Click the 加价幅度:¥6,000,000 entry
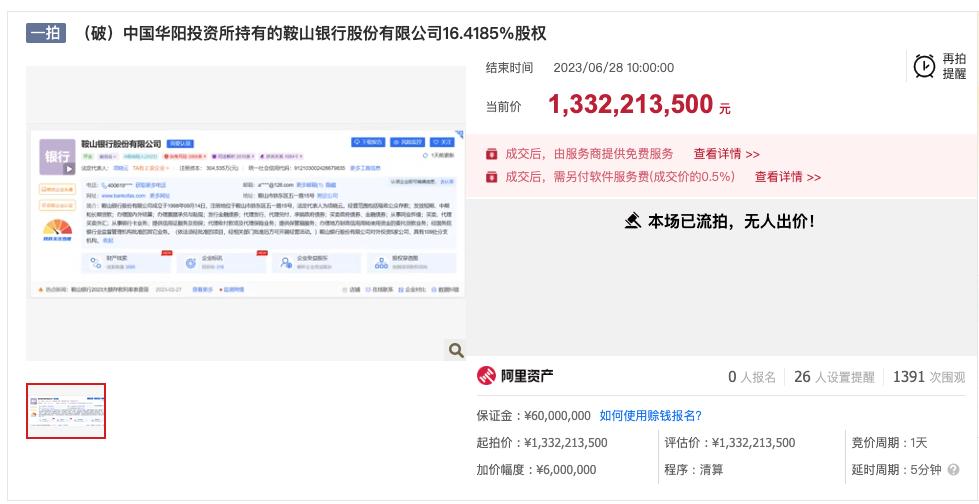 click(x=536, y=470)
